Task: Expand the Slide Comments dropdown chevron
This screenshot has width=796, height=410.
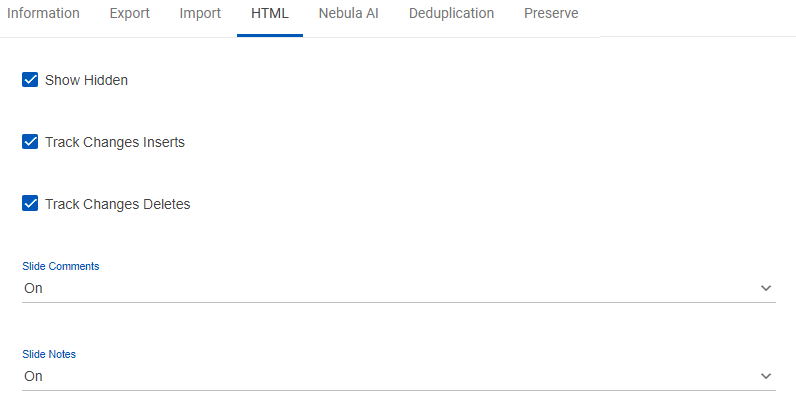Action: coord(766,288)
